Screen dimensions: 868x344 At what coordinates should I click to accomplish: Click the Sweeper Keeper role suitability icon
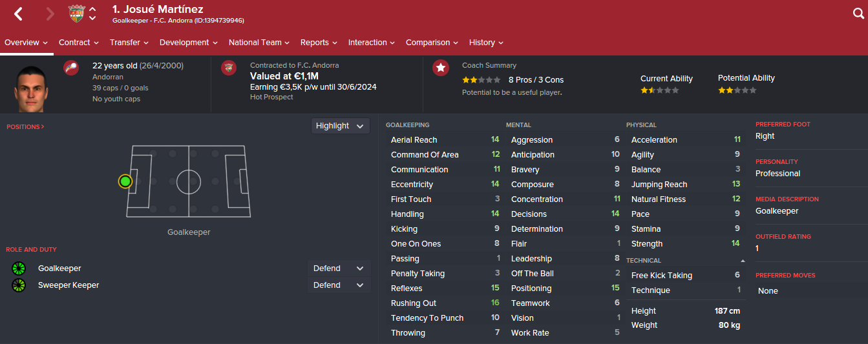point(18,285)
